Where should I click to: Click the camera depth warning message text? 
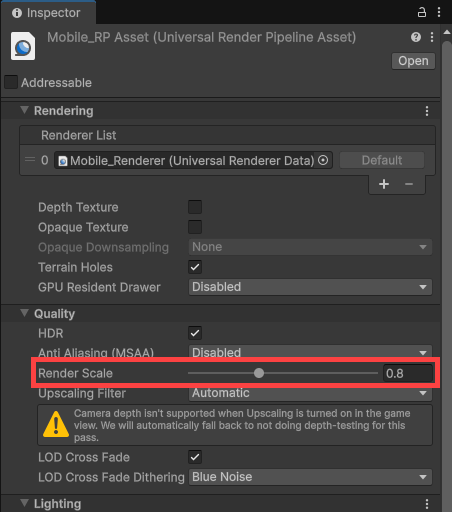click(242, 425)
